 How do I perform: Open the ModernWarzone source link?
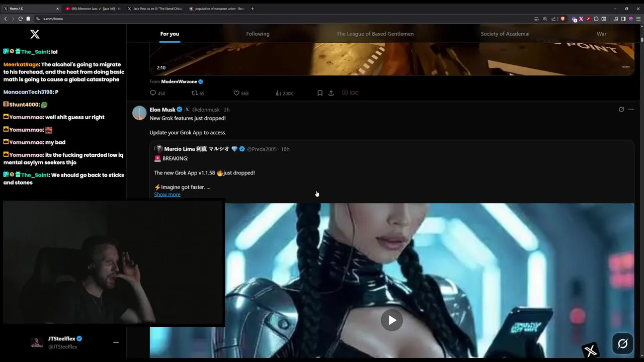pos(179,81)
